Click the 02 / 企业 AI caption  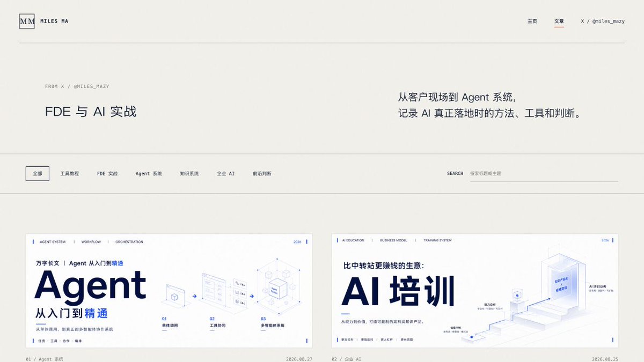coord(346,359)
